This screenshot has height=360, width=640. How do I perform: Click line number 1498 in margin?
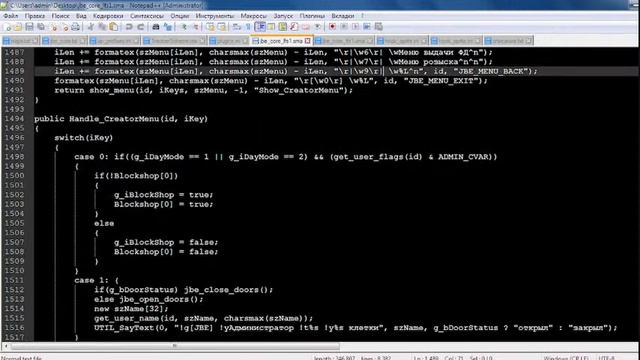tap(15, 157)
